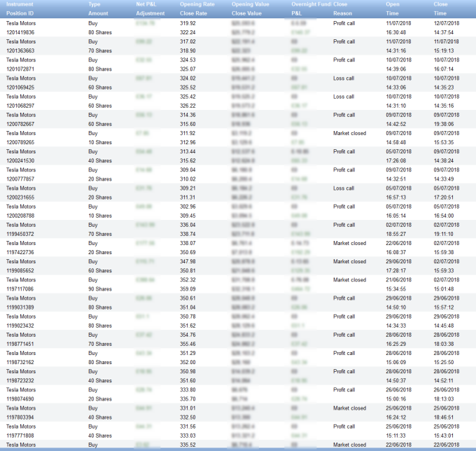Click open time 17:26:08

396,160
